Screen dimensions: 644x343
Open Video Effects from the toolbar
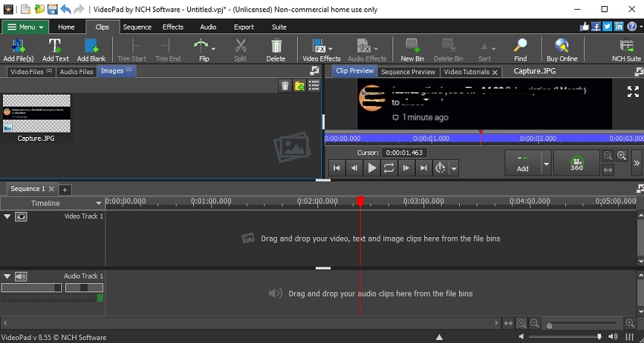319,50
